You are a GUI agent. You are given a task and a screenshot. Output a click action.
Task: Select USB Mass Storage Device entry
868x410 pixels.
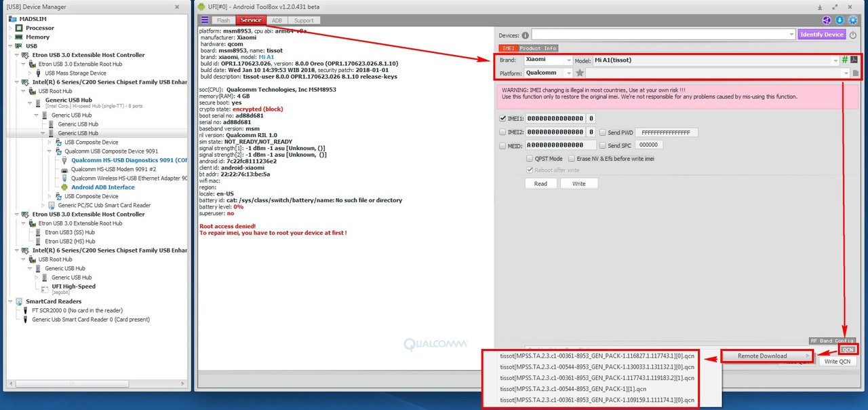[76, 73]
